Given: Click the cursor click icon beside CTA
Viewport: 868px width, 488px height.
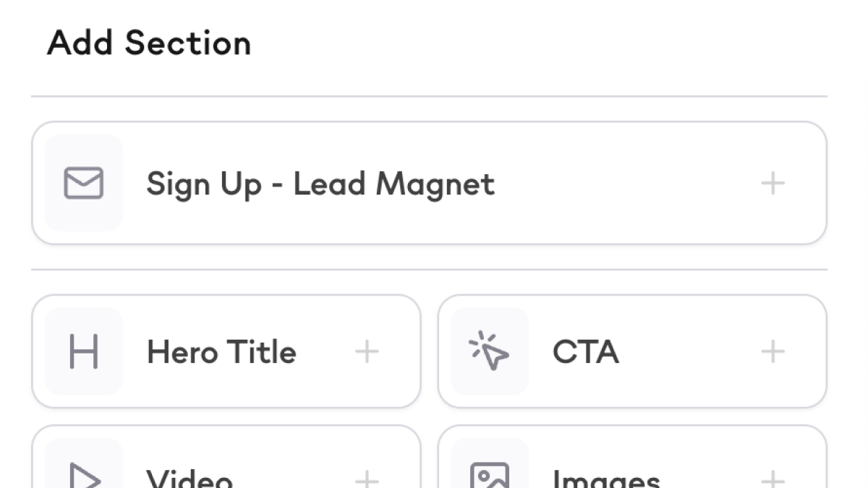Looking at the screenshot, I should [x=490, y=352].
